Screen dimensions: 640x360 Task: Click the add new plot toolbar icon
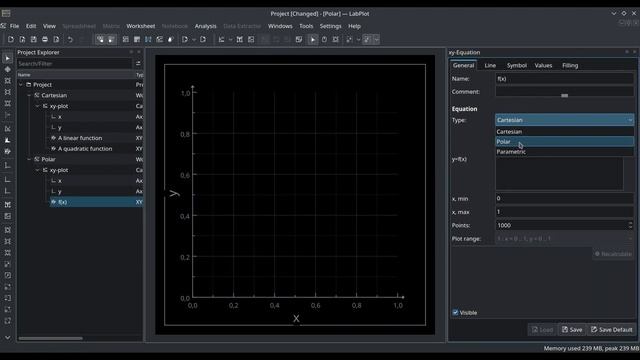(x=221, y=40)
